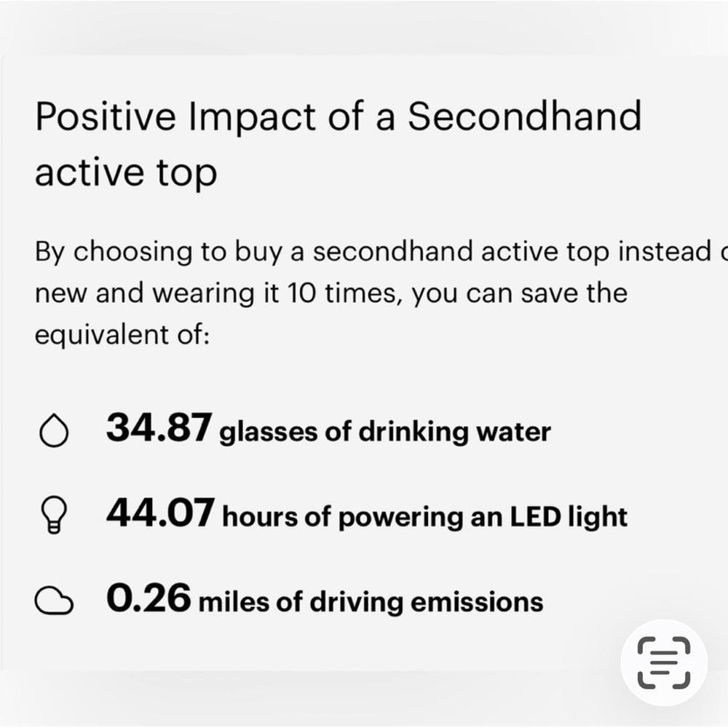Viewport: 728px width, 728px height.
Task: Click the 34.87 water figure
Action: click(159, 427)
